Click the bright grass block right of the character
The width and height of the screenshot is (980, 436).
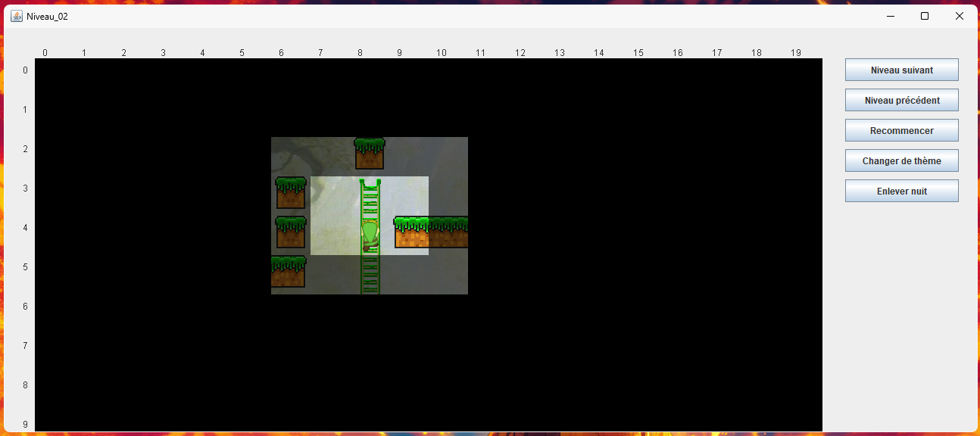tap(411, 232)
